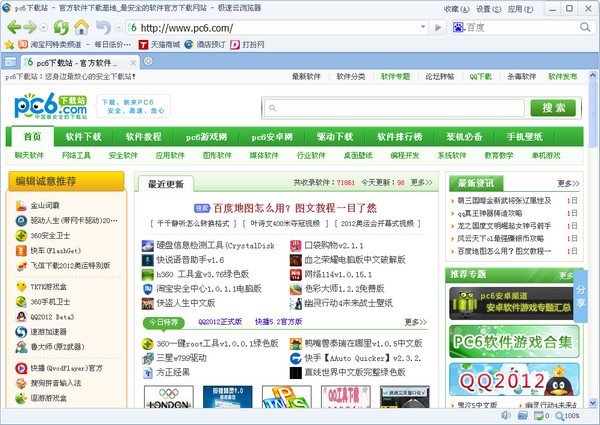The height and width of the screenshot is (425, 600).
Task: Open the address bar URL dropdown arrow
Action: [x=423, y=27]
